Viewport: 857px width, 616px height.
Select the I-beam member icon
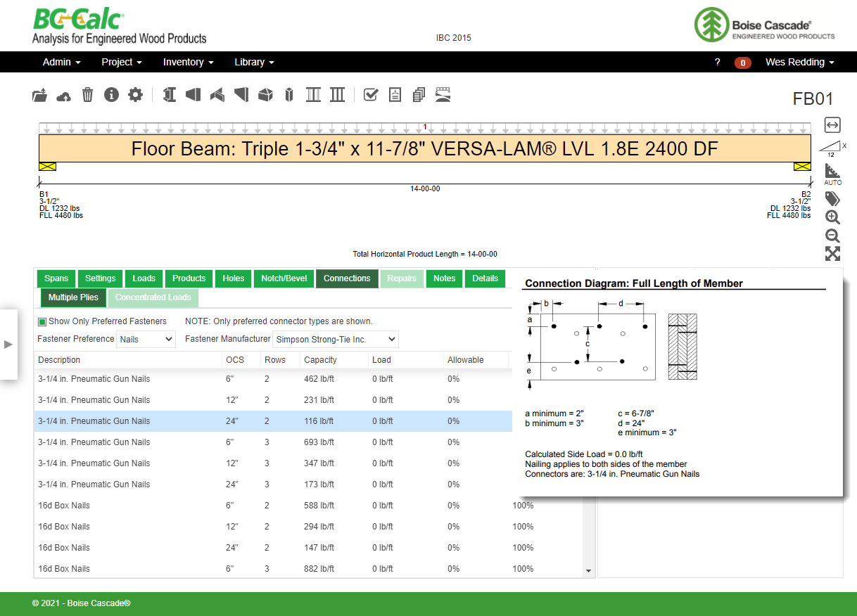(x=169, y=94)
